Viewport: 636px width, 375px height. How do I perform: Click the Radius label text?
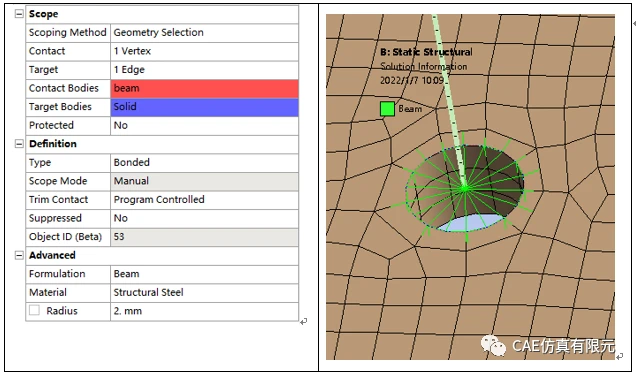point(62,311)
